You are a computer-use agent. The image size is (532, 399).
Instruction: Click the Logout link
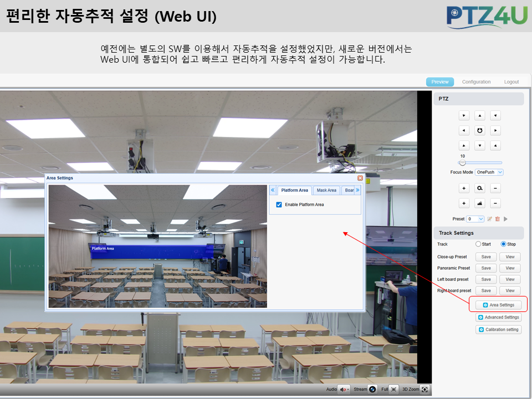[511, 82]
